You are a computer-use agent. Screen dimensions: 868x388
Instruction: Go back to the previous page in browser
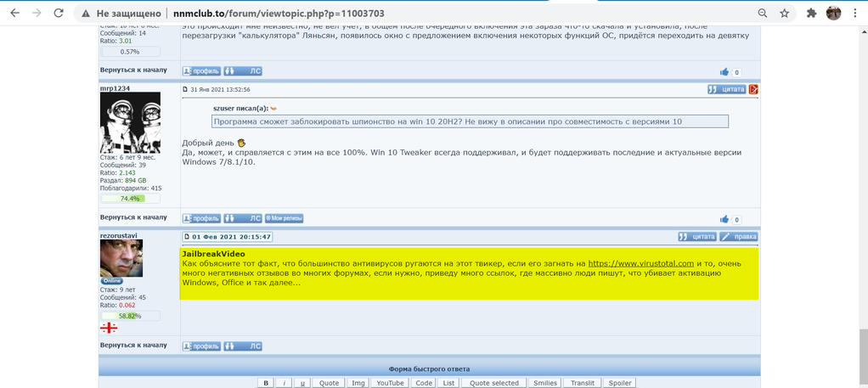[15, 14]
